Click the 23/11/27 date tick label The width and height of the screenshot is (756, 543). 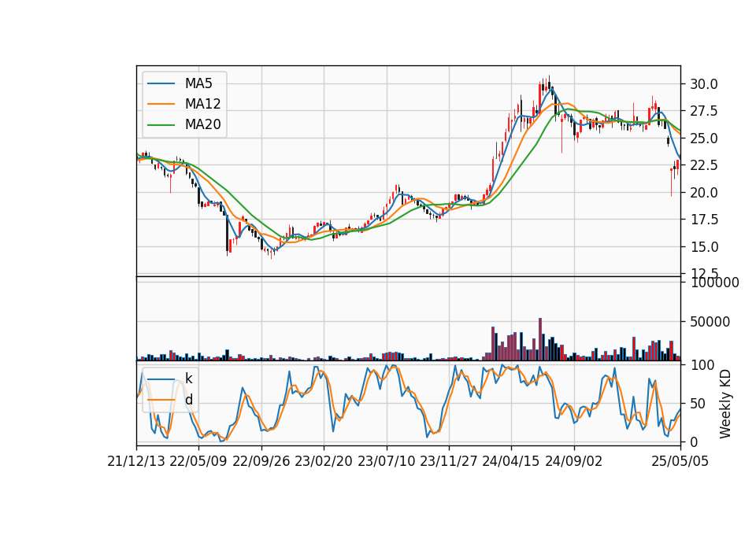[449, 461]
